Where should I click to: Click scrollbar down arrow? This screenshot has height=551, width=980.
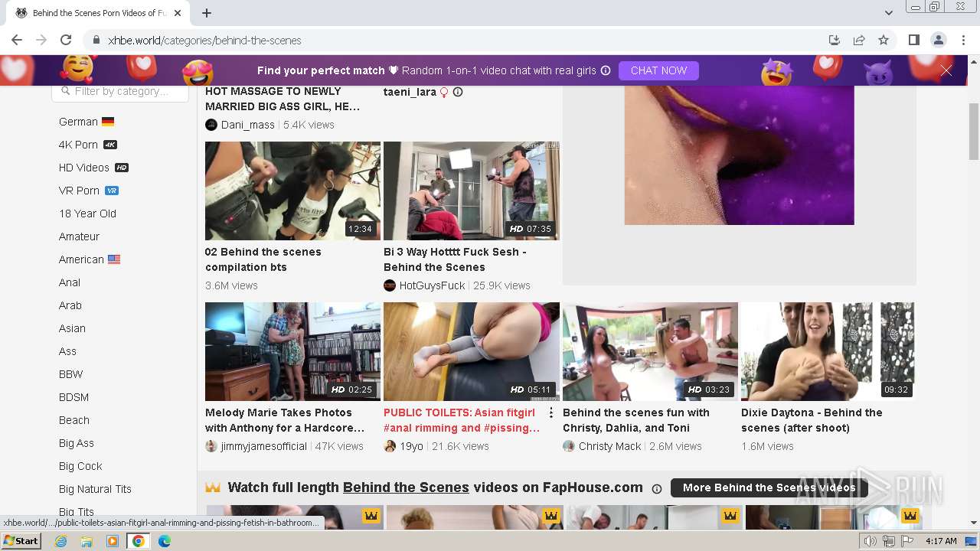(x=974, y=523)
